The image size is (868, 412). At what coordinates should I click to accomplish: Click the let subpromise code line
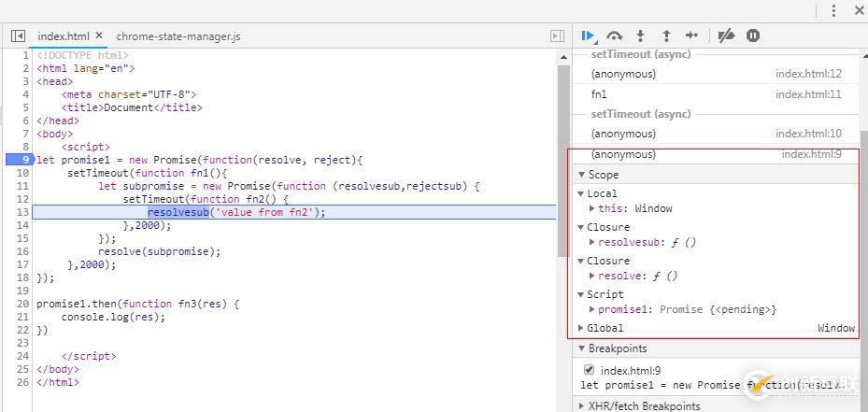pos(289,187)
